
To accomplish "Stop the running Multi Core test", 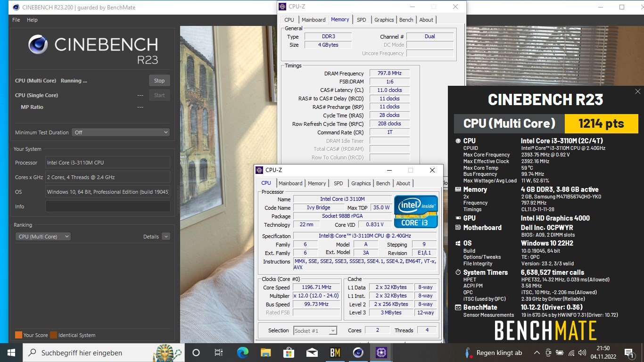I will (x=159, y=81).
